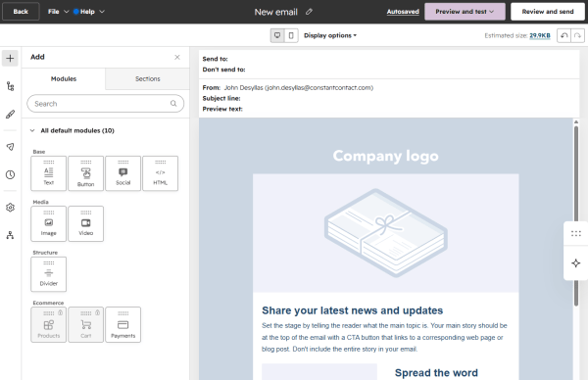Click Review and send button
Image resolution: width=588 pixels, height=380 pixels.
pyautogui.click(x=548, y=12)
